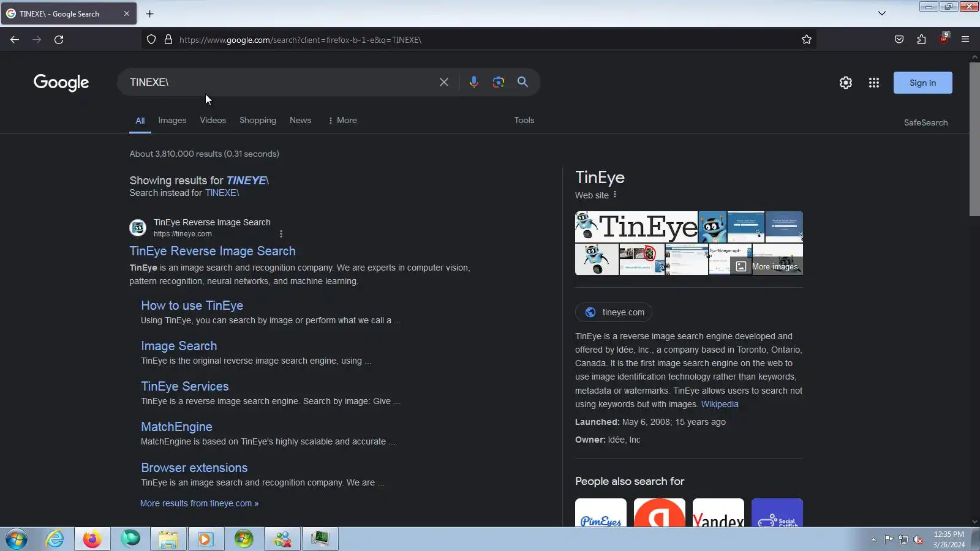
Task: Open the TinEye Reverse Image Search result
Action: (x=213, y=251)
